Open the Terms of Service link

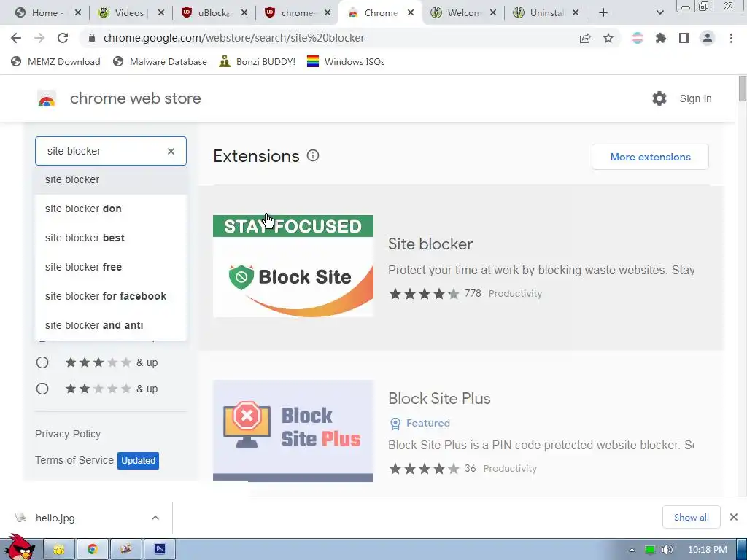[74, 460]
